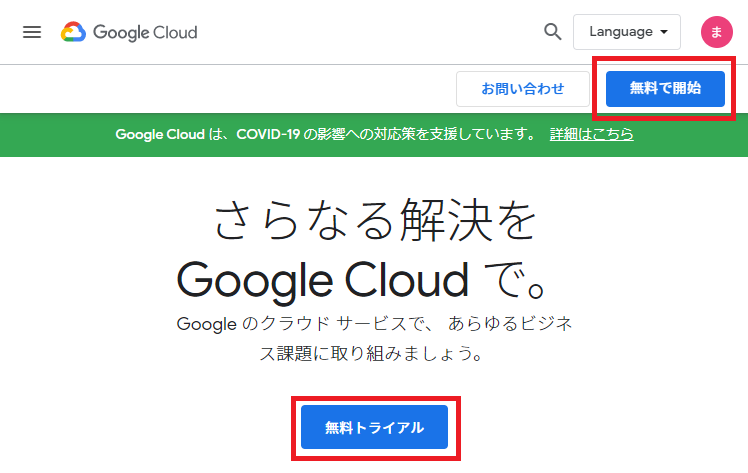
Task: Click the お問い合わせ button
Action: coord(522,88)
